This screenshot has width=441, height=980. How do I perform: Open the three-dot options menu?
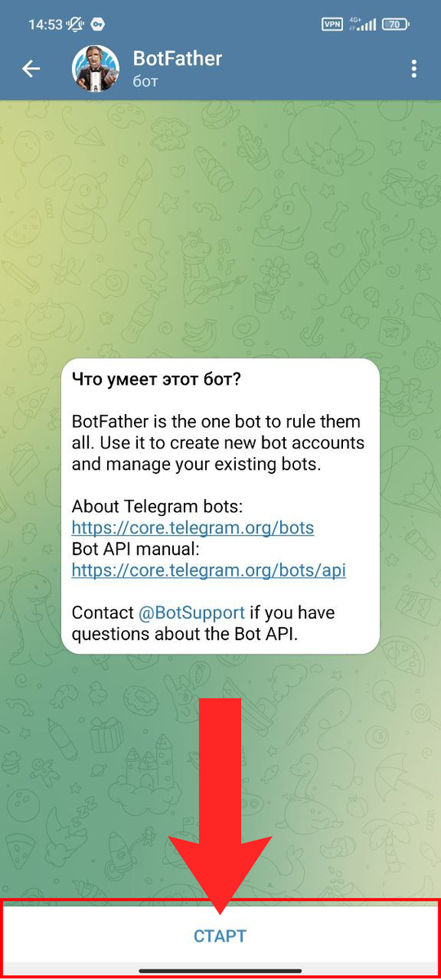point(414,69)
